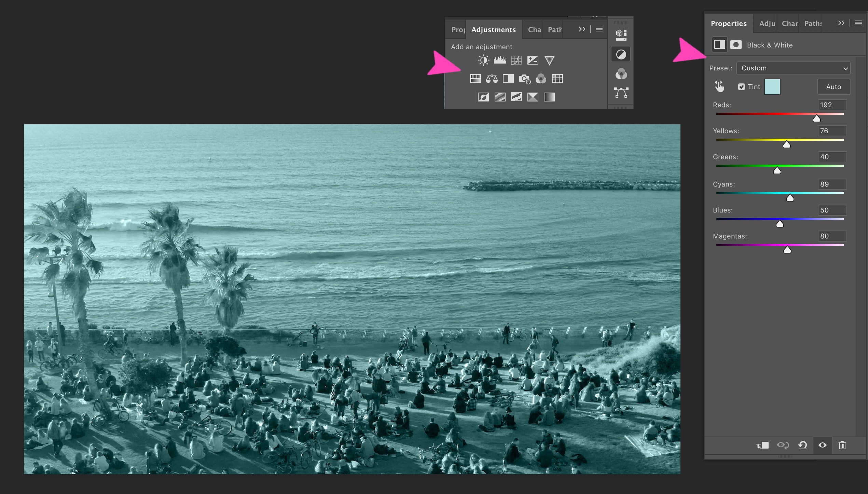Click the Tint color swatch

(x=772, y=87)
